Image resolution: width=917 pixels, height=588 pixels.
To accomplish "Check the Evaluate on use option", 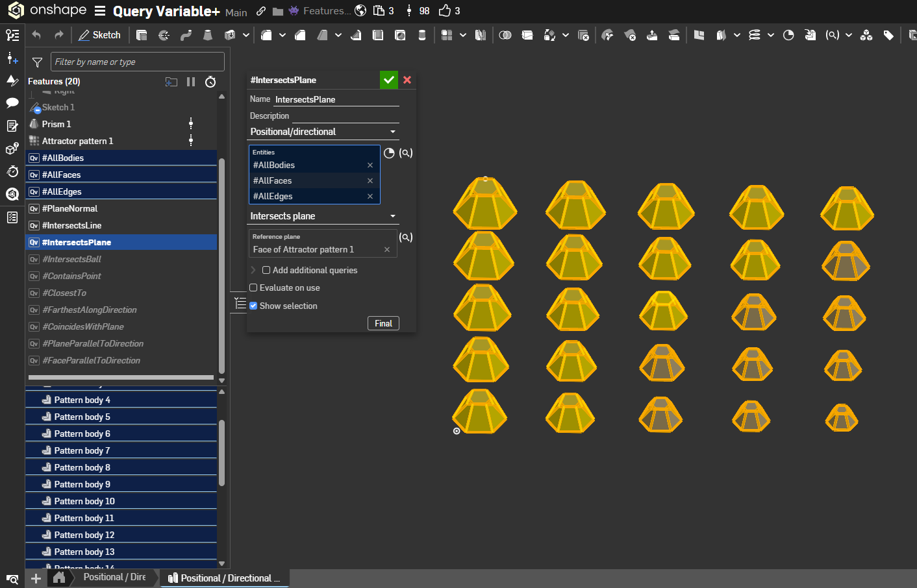I will tap(254, 288).
